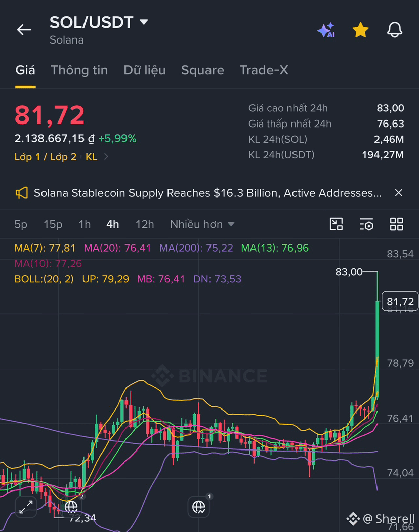Open the Lớp 1 / Lớp 2 category link
Image resolution: width=419 pixels, height=532 pixels.
tap(46, 157)
